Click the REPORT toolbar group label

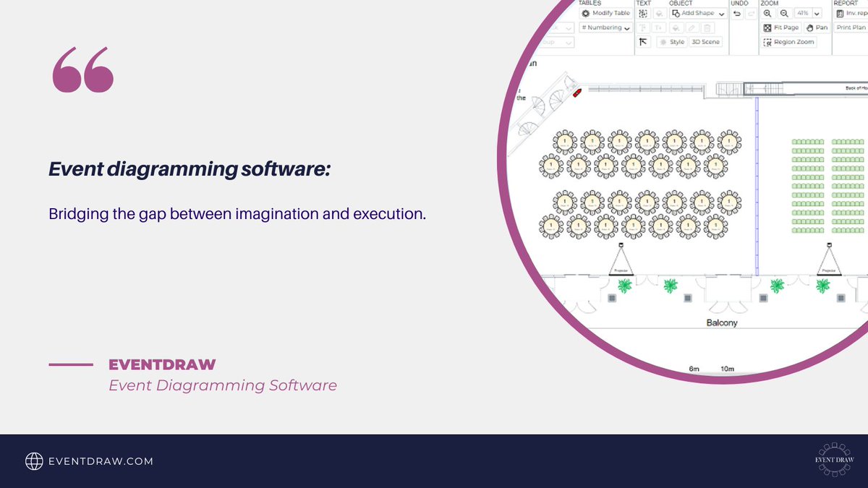click(x=846, y=3)
